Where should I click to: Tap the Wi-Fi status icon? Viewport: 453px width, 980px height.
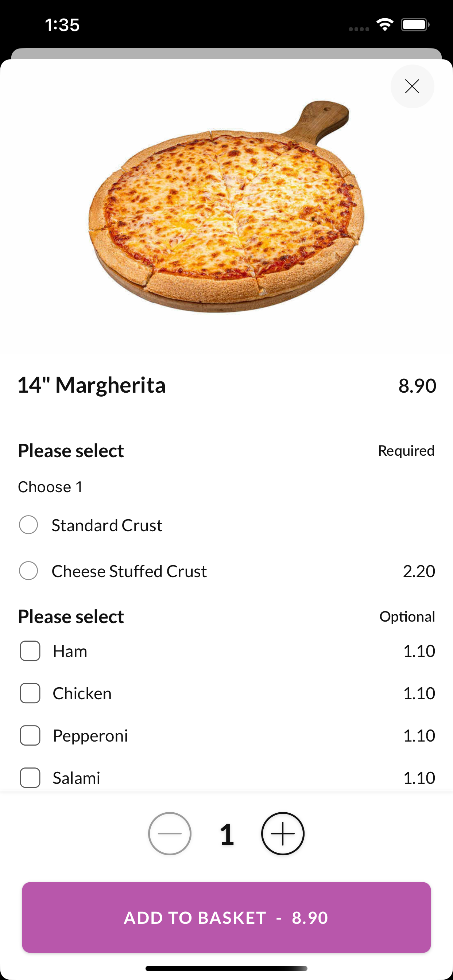[x=385, y=25]
